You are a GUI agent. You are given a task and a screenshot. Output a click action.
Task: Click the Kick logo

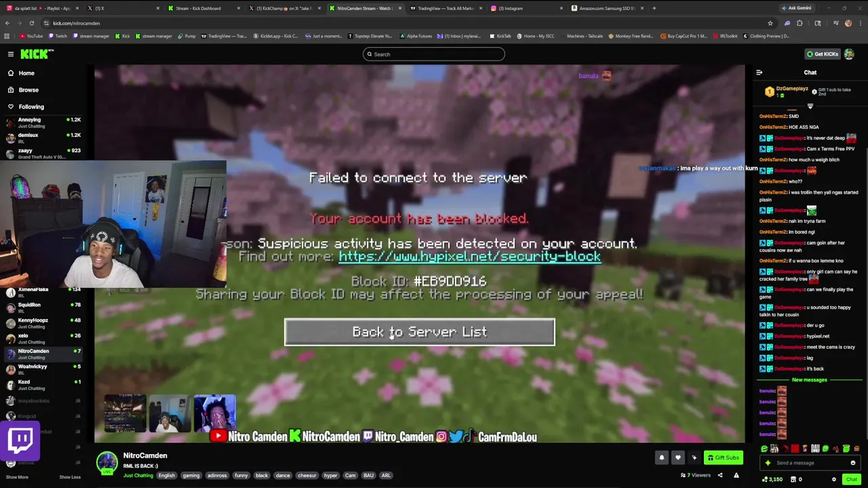(36, 54)
